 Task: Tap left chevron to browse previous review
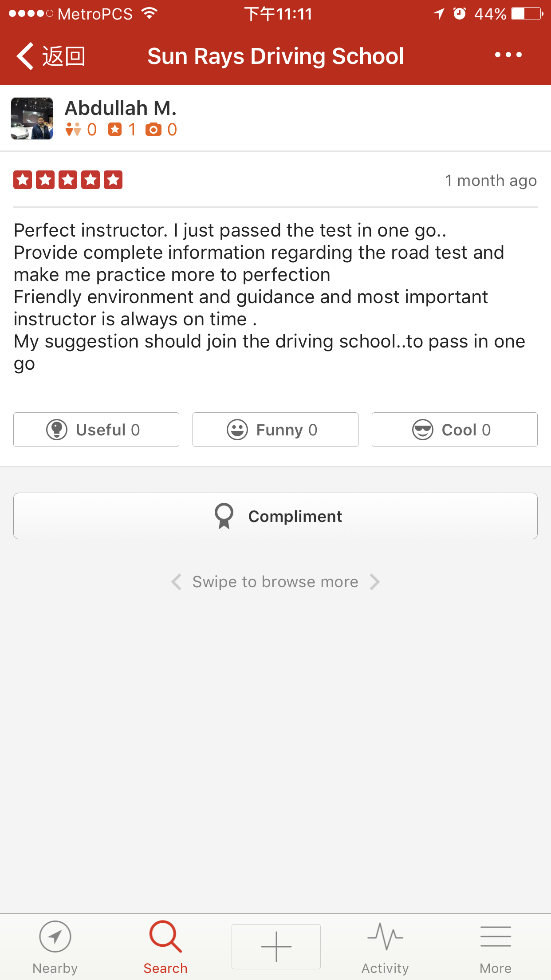pyautogui.click(x=177, y=582)
